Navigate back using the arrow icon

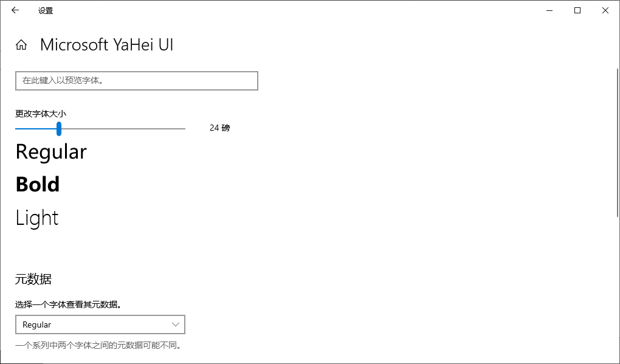[15, 10]
